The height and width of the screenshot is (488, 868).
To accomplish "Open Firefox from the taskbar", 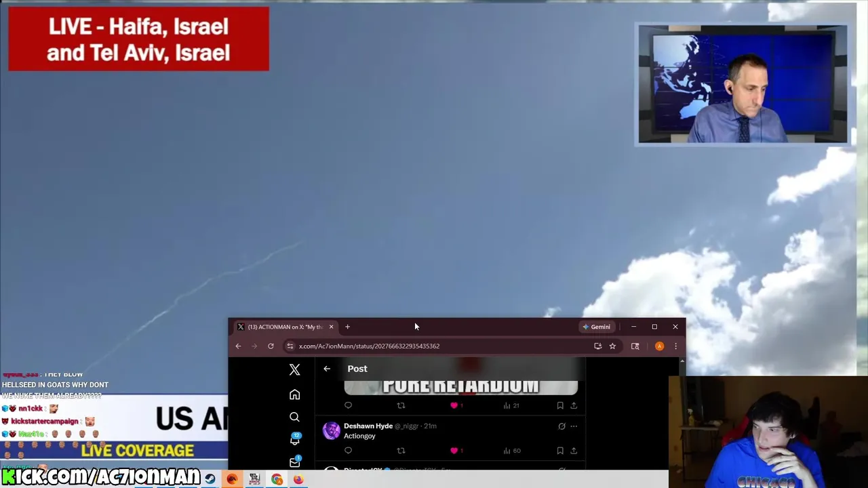I will click(298, 479).
